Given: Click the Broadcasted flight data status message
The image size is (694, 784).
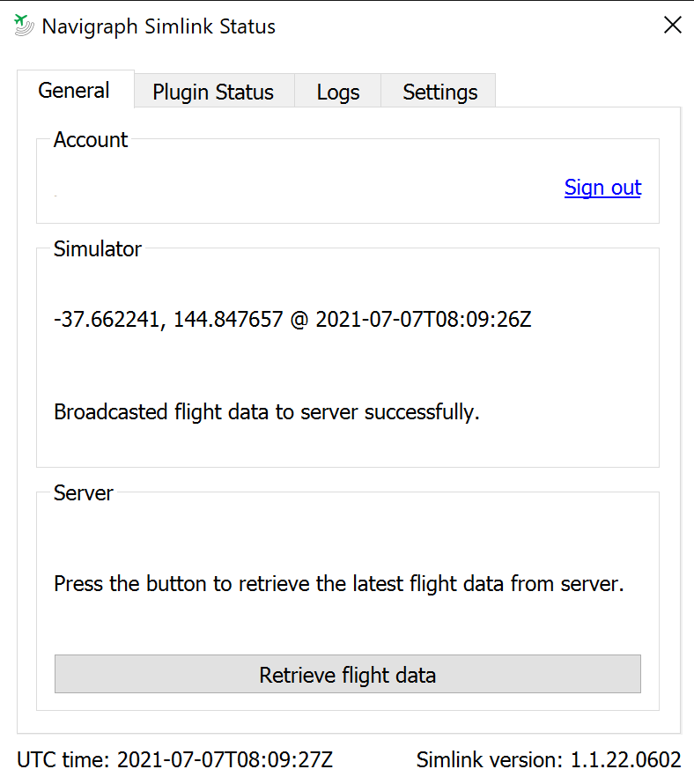Looking at the screenshot, I should coord(267,411).
